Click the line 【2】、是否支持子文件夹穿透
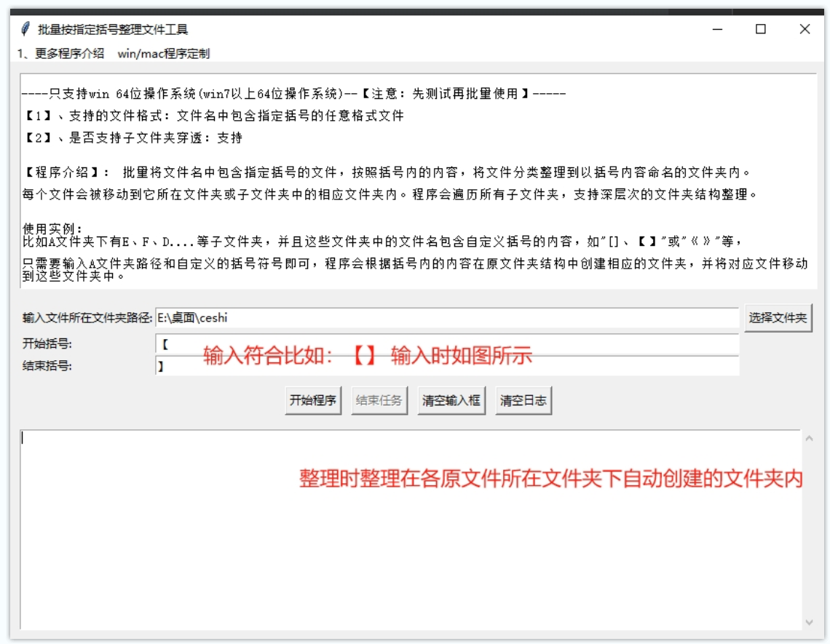The image size is (830, 644). click(x=133, y=138)
